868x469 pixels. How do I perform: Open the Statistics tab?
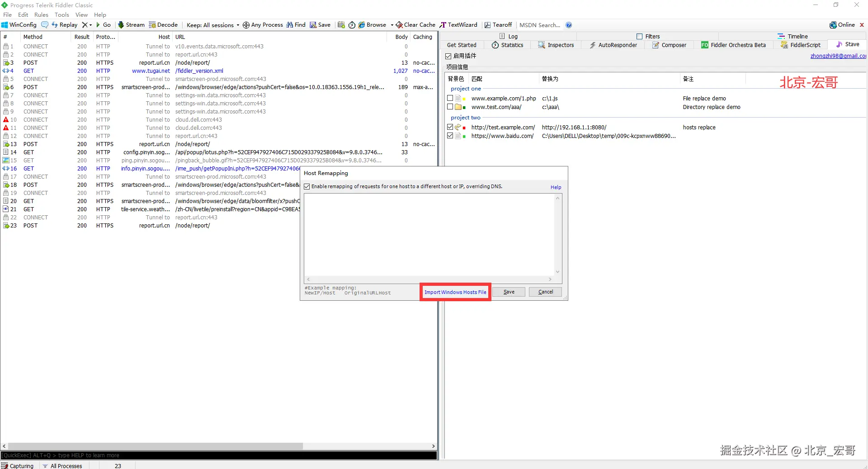508,45
